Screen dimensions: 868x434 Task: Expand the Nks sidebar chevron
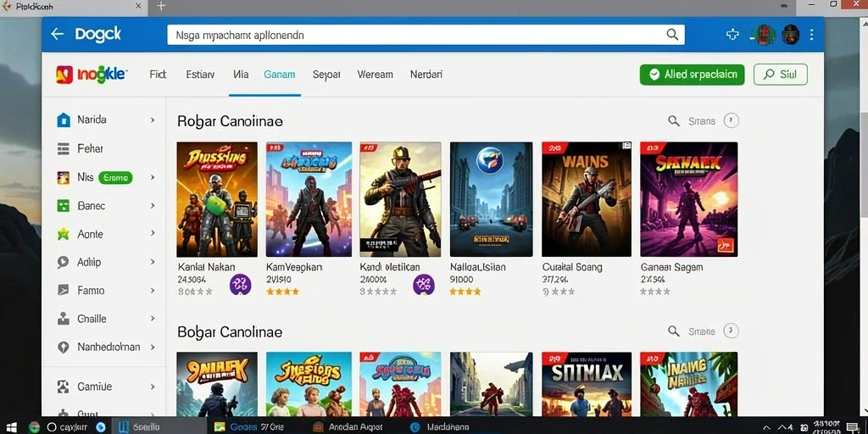153,177
